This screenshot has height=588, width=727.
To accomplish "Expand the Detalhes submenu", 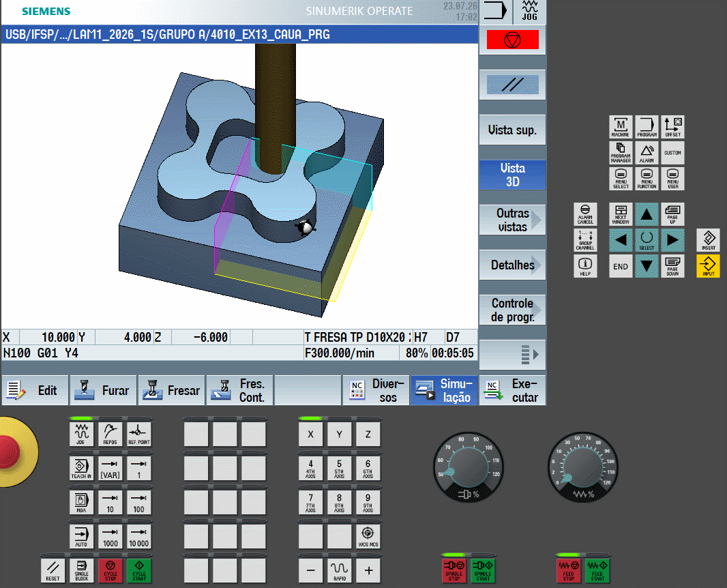I will (x=512, y=265).
